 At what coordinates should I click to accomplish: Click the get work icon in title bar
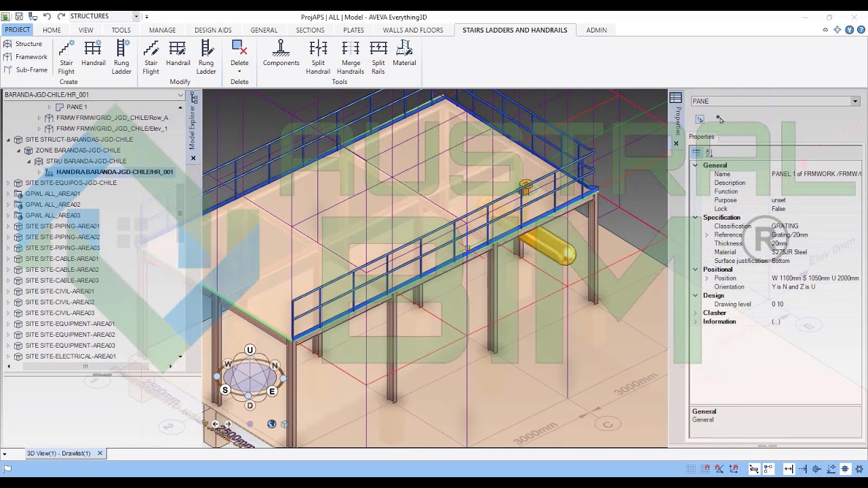pyautogui.click(x=33, y=16)
